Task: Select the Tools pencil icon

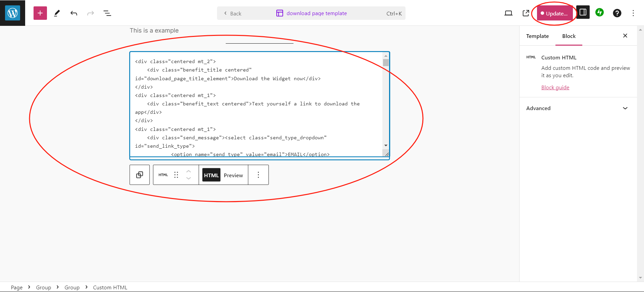Action: pyautogui.click(x=57, y=13)
